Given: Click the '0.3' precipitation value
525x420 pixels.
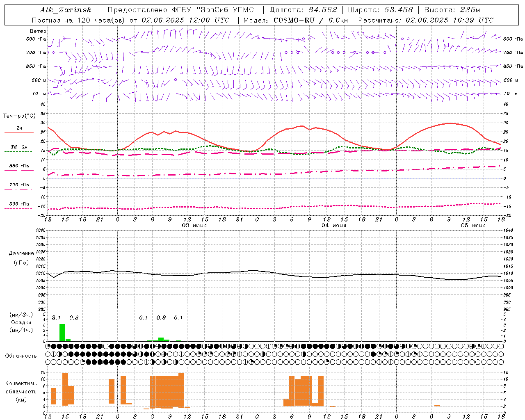Looking at the screenshot, I should click(74, 318).
